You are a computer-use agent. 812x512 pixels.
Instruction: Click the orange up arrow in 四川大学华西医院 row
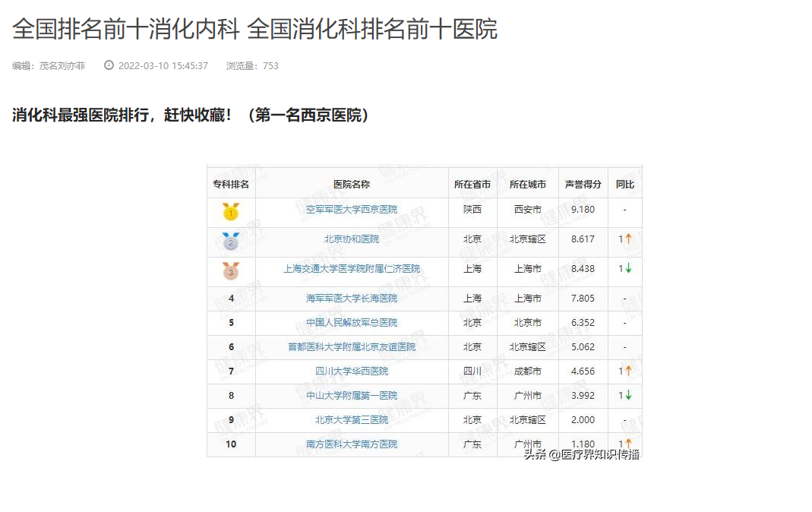[x=628, y=371]
